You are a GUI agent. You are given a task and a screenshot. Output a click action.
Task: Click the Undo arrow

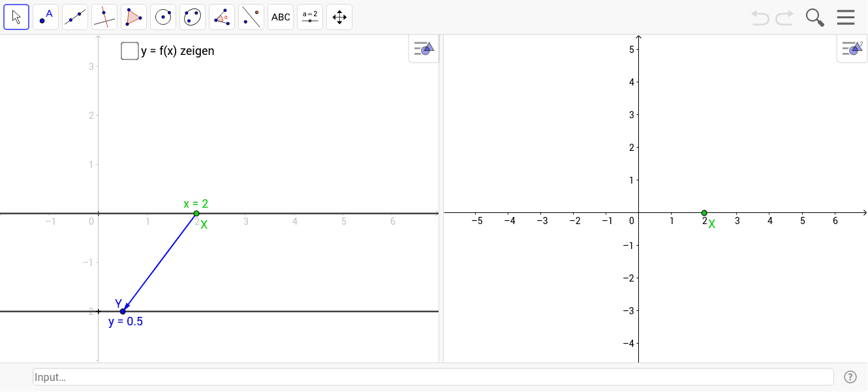[760, 18]
